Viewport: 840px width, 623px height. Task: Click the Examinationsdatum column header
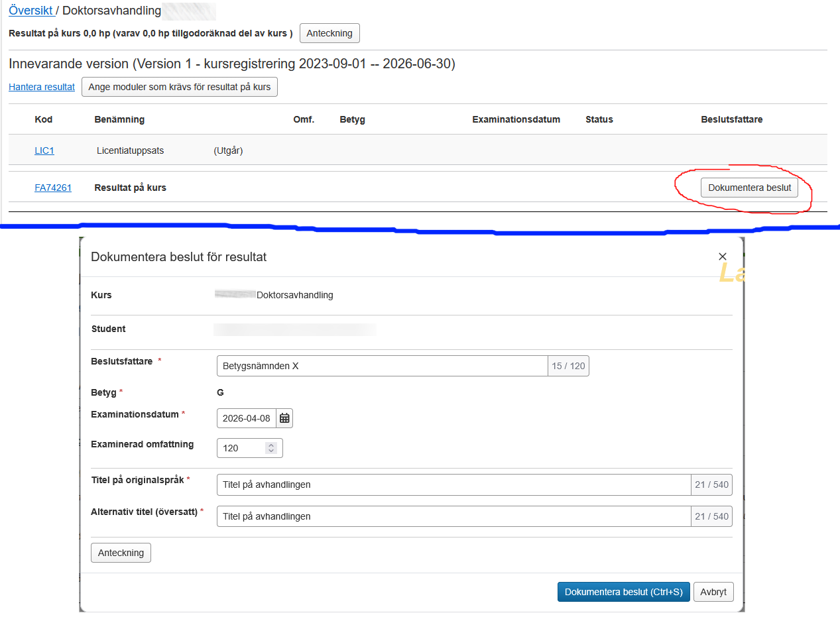(x=516, y=119)
